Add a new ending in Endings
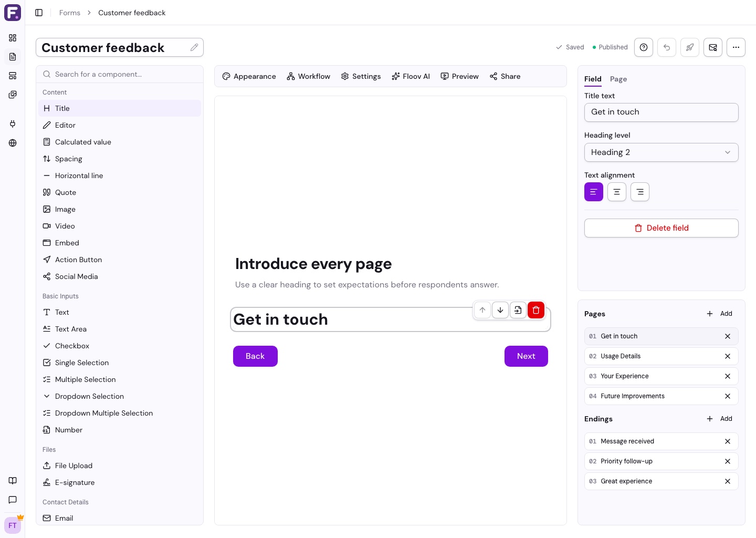Viewport: 756px width, 538px height. (x=720, y=419)
